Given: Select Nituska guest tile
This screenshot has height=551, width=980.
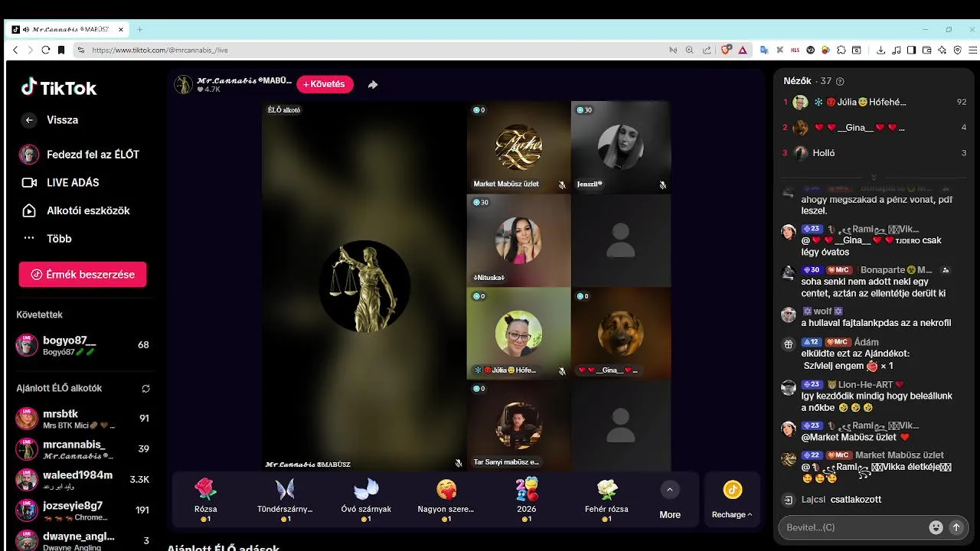Looking at the screenshot, I should (x=518, y=240).
